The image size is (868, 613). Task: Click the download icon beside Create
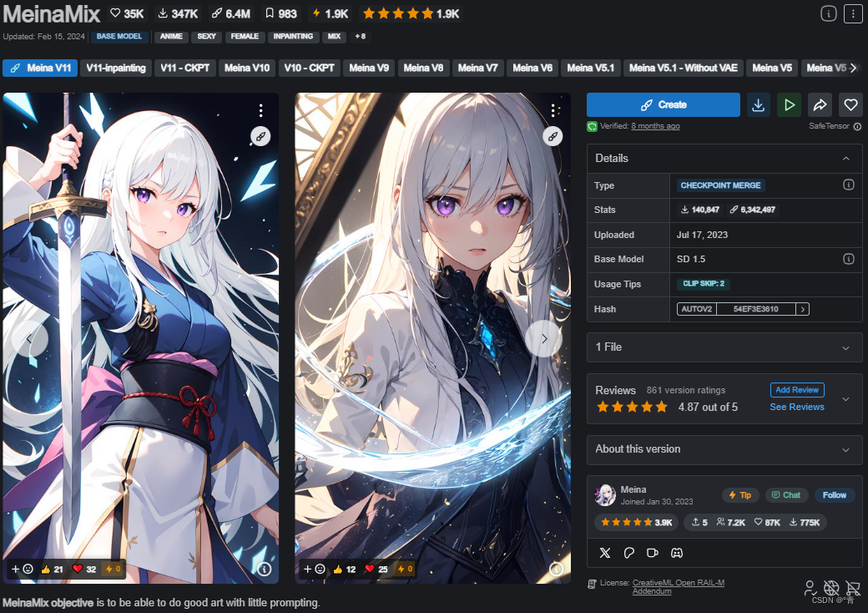click(759, 104)
